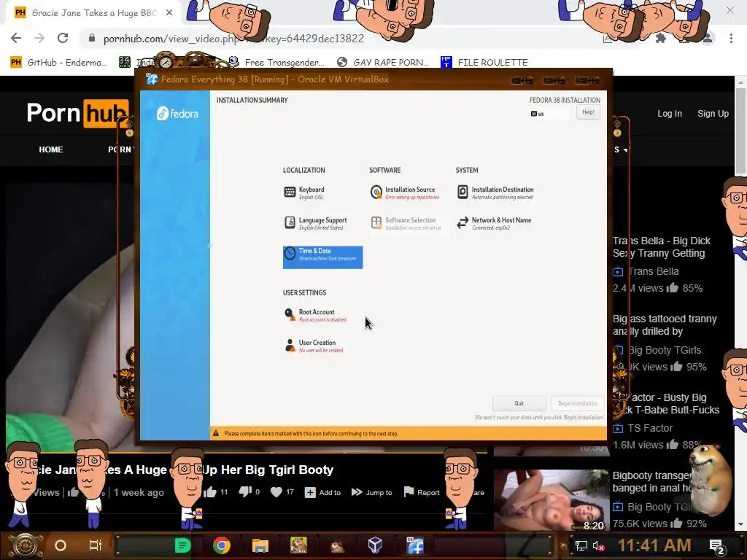The height and width of the screenshot is (560, 747).
Task: Click the Fedora logo in installer sidebar
Action: tap(177, 113)
